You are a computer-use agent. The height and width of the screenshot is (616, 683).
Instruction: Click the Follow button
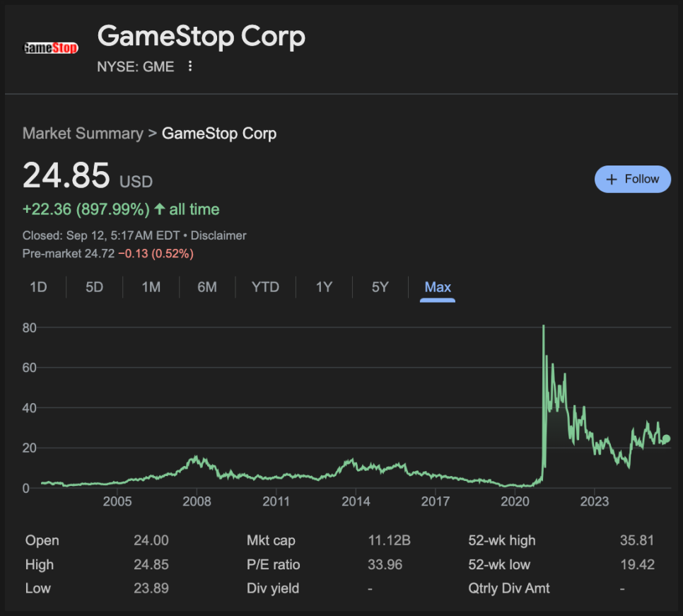(633, 179)
